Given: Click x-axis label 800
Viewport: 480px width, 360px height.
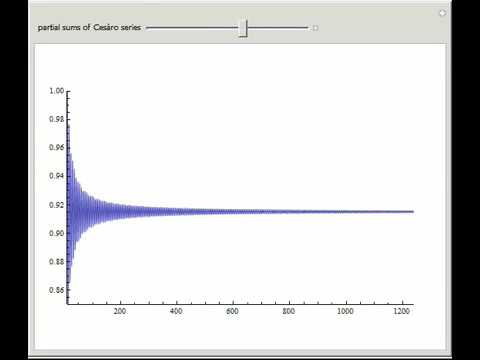Looking at the screenshot, I should click(289, 311).
